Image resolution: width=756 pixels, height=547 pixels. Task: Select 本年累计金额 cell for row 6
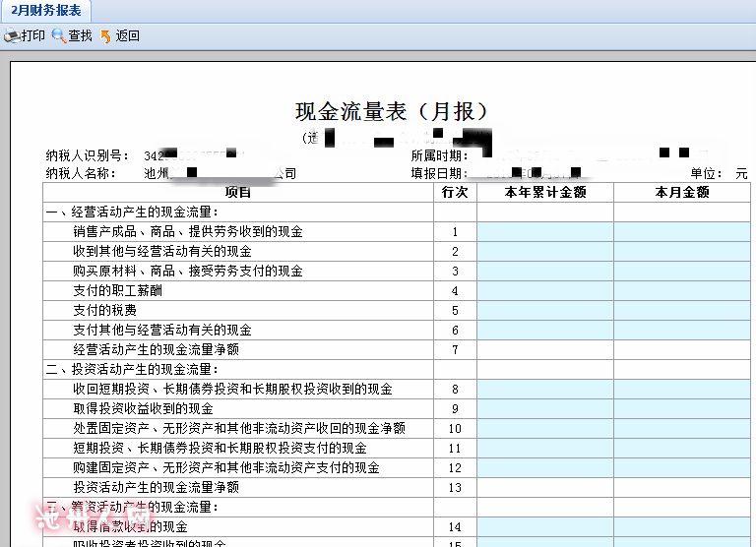pyautogui.click(x=545, y=331)
